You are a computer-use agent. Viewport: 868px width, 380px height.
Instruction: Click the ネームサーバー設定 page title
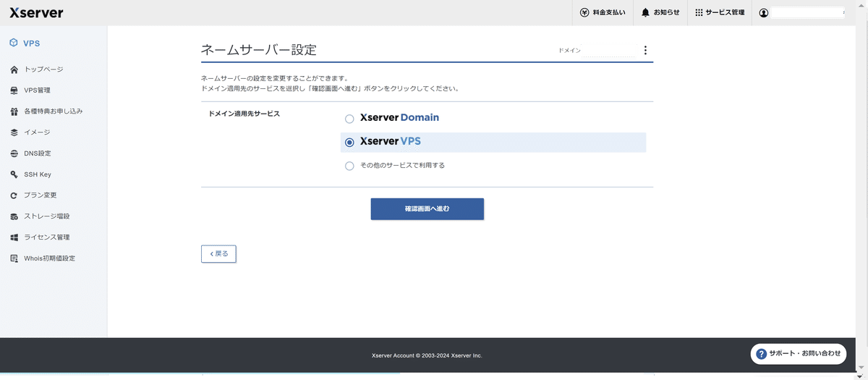point(259,50)
